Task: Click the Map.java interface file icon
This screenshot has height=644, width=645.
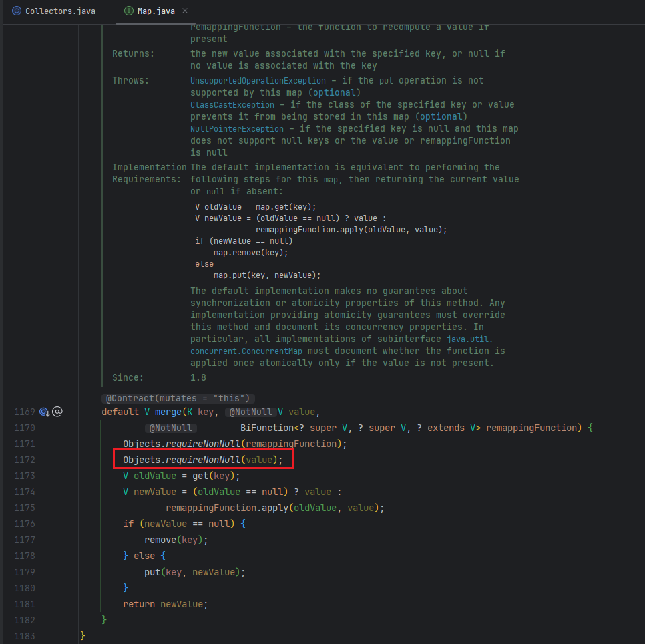Action: (x=129, y=11)
